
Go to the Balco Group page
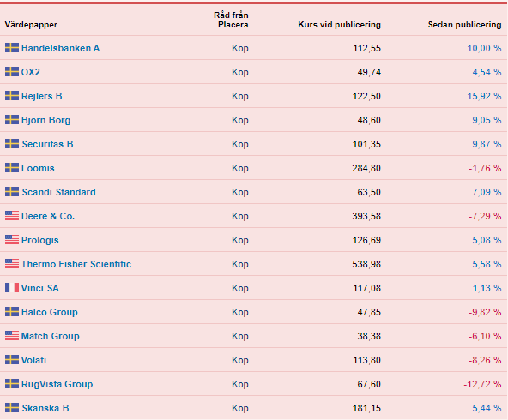click(50, 312)
